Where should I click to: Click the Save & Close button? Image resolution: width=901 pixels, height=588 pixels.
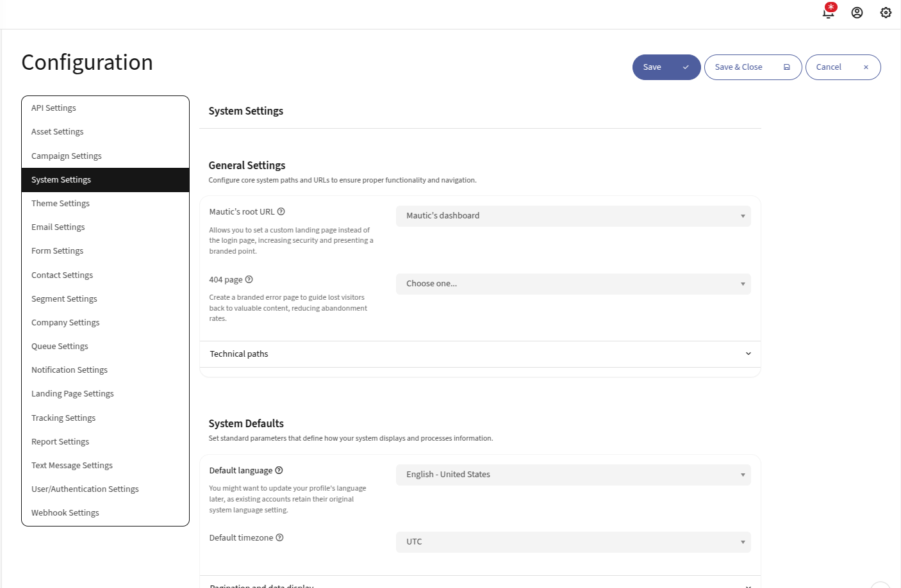pyautogui.click(x=738, y=67)
